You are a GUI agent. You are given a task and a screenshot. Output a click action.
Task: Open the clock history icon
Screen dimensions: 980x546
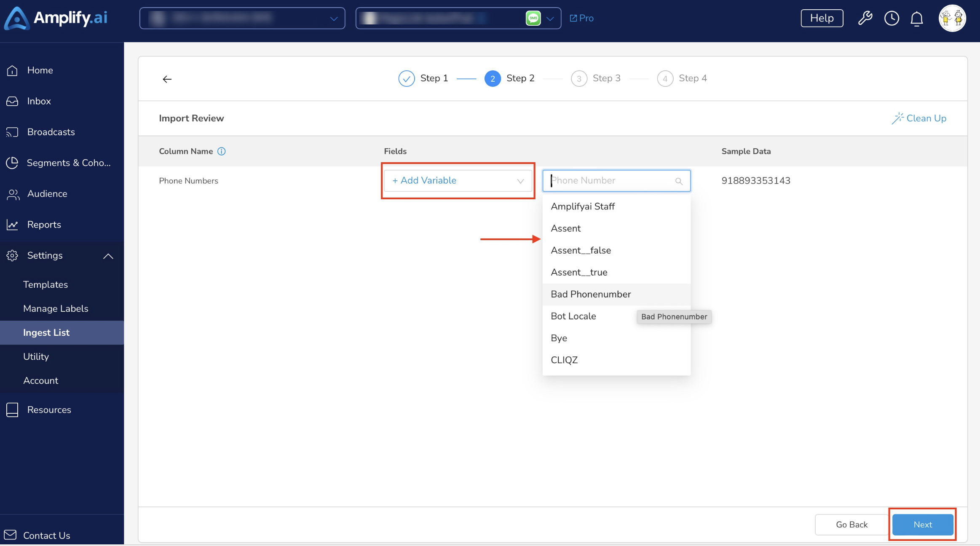892,18
